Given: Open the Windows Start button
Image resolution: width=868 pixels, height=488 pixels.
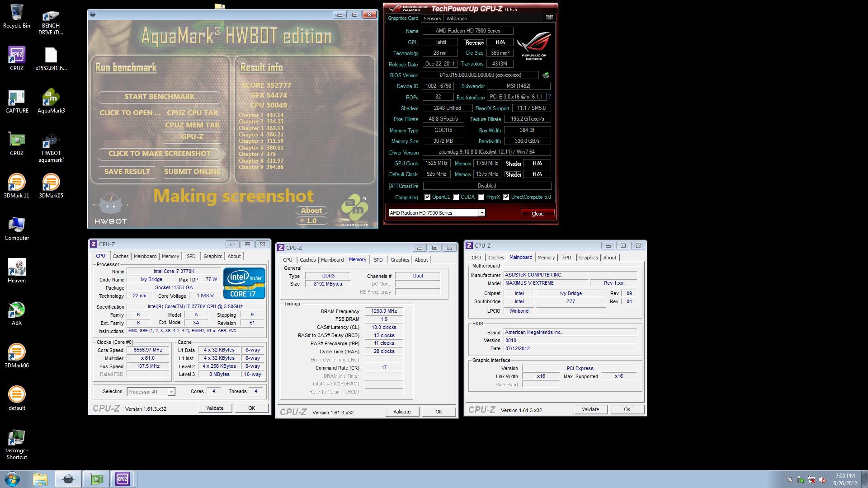Looking at the screenshot, I should point(12,479).
